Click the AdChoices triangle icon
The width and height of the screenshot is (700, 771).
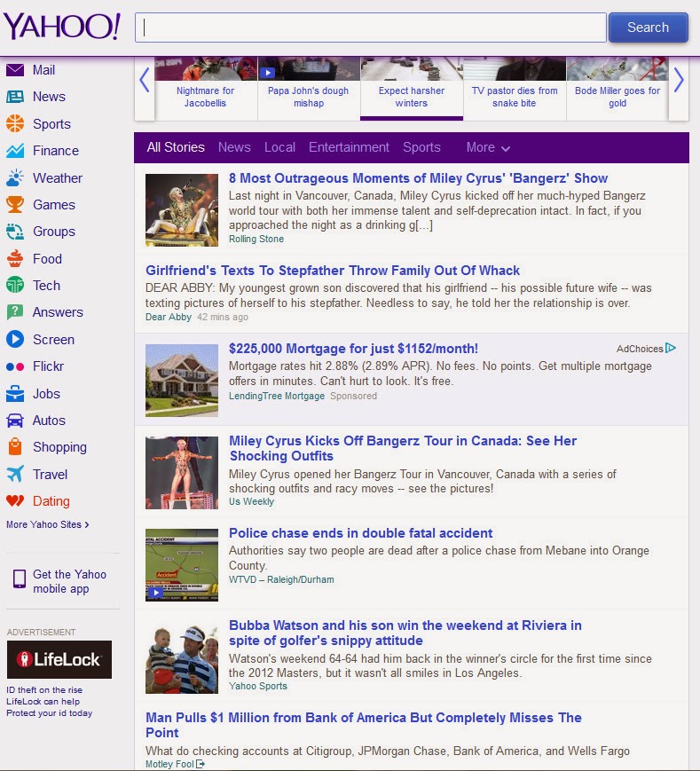tap(671, 348)
